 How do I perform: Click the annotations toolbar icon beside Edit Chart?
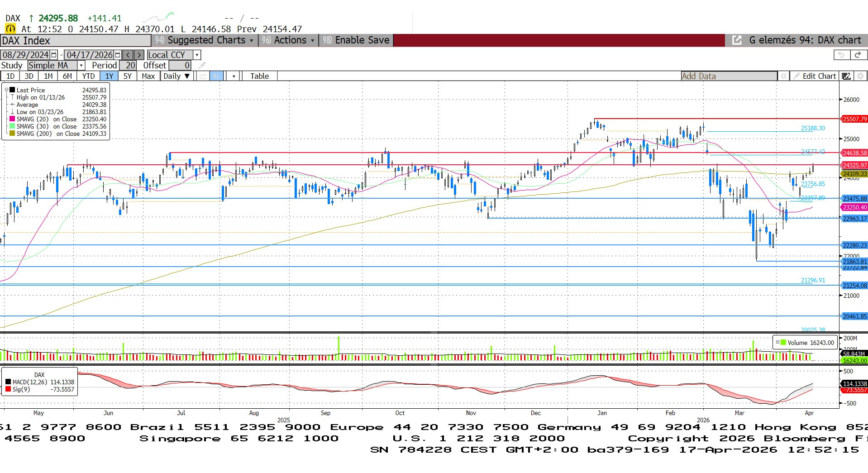(x=846, y=76)
